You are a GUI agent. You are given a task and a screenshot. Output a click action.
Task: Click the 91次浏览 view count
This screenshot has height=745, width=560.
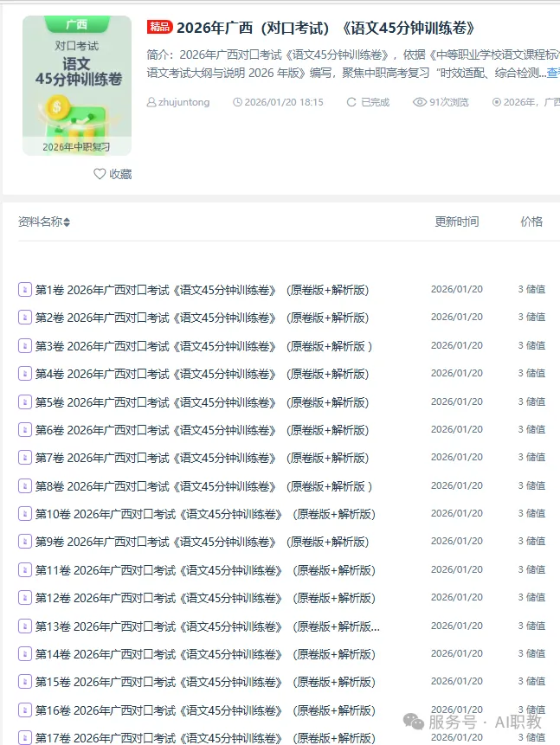(448, 102)
